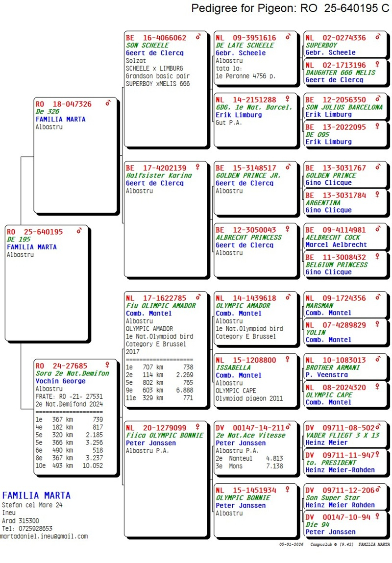
Task: Click the ring number NL 09-3951616
Action: [246, 38]
